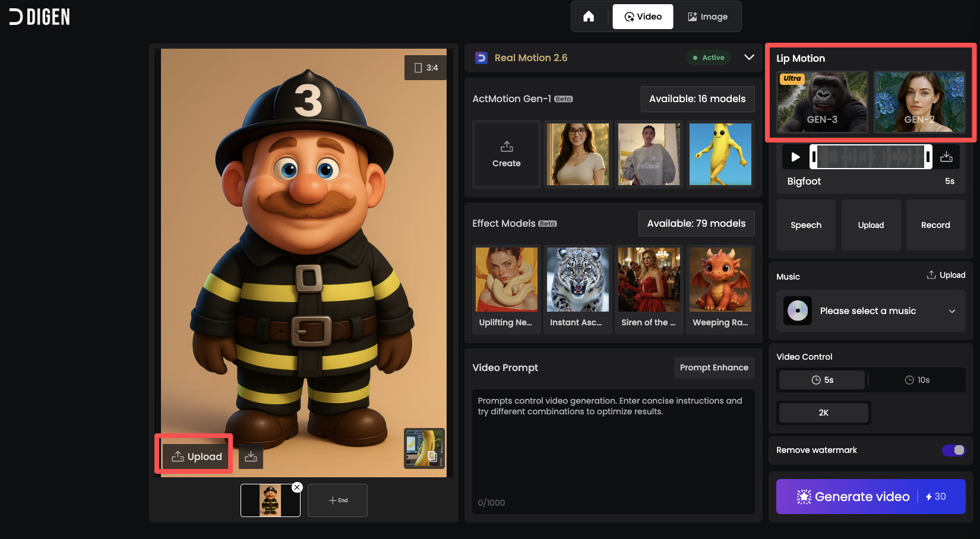Click the ActMotion Create upload tile
This screenshot has width=980, height=539.
coord(507,154)
